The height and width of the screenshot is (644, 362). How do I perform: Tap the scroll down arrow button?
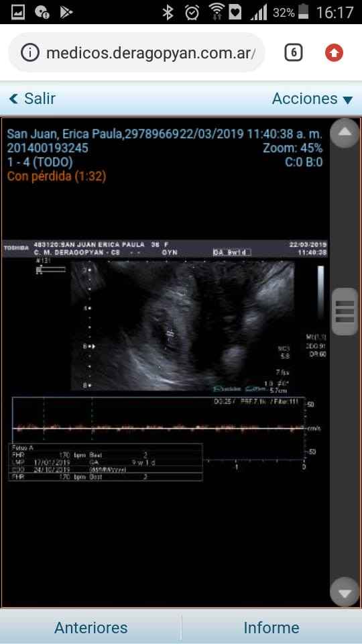click(345, 592)
